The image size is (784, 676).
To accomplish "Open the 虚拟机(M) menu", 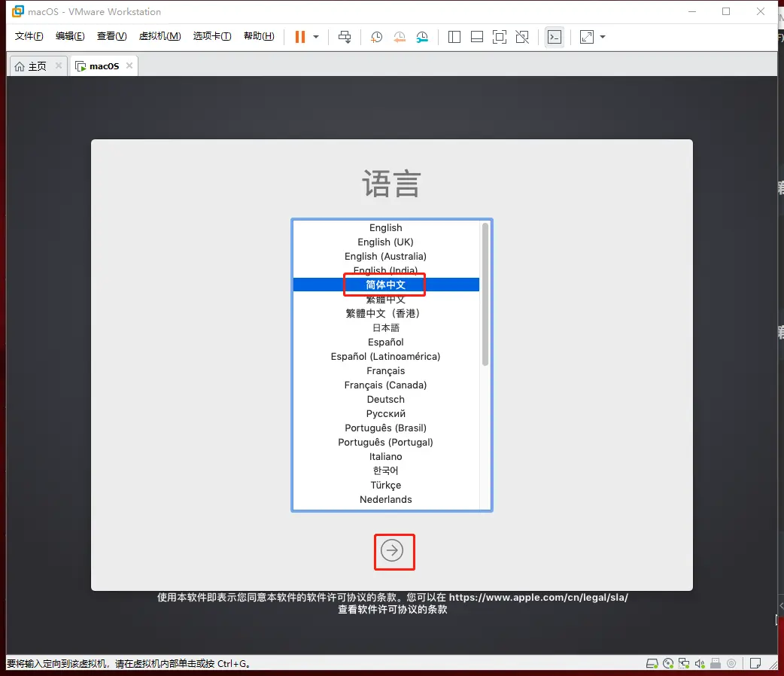I will [160, 36].
